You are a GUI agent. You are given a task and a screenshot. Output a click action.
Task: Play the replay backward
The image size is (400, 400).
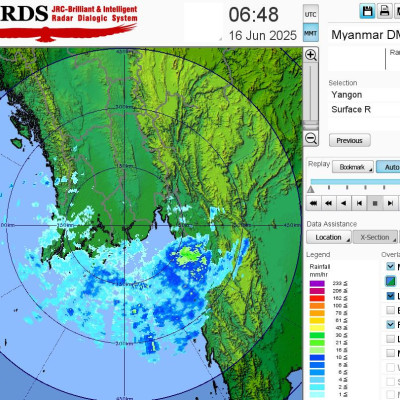(344, 203)
